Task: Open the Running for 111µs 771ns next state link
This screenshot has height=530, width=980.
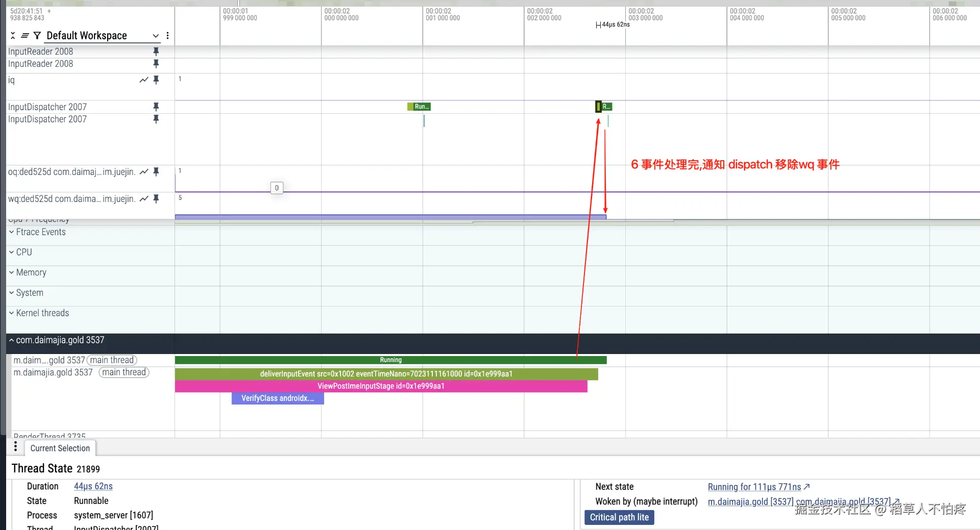Action: 758,487
